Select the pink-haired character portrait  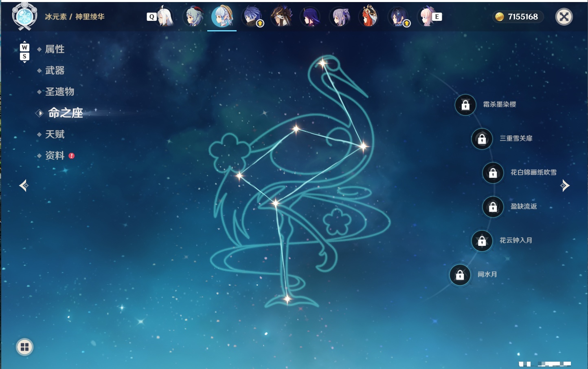pyautogui.click(x=426, y=17)
